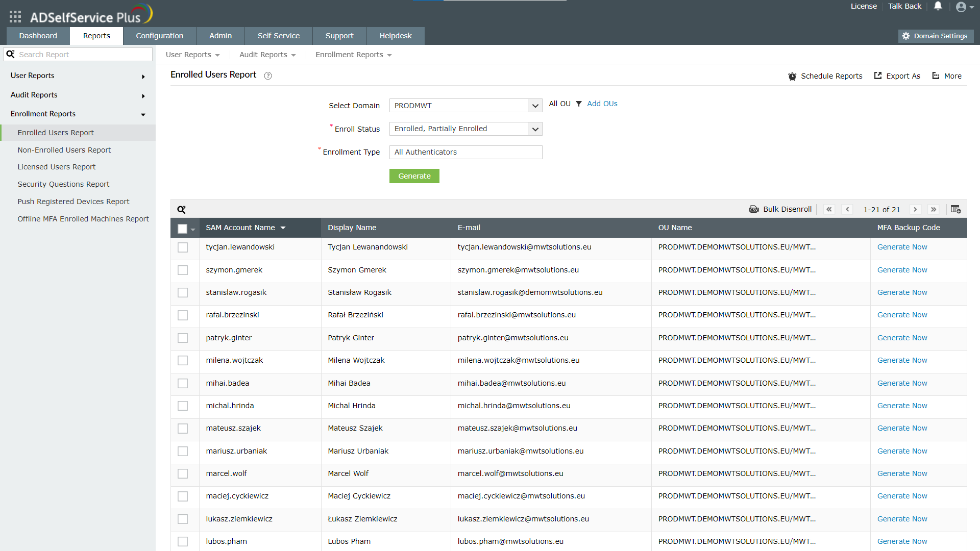Switch to the Configuration tab
The width and height of the screenshot is (980, 551).
[159, 36]
